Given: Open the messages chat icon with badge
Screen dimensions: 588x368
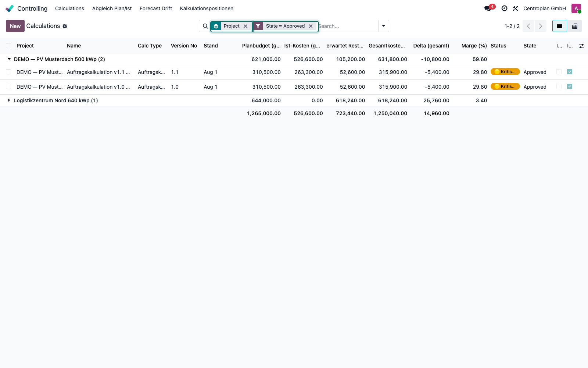Looking at the screenshot, I should [x=488, y=8].
